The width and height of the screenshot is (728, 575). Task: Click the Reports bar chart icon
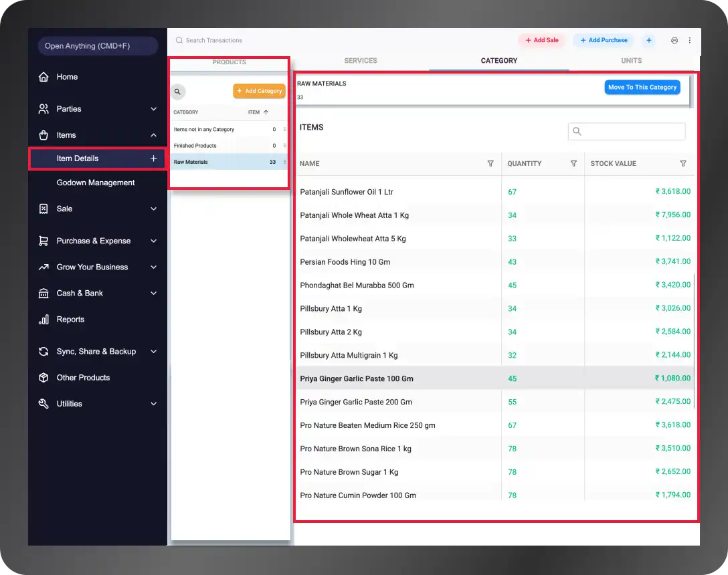[43, 320]
